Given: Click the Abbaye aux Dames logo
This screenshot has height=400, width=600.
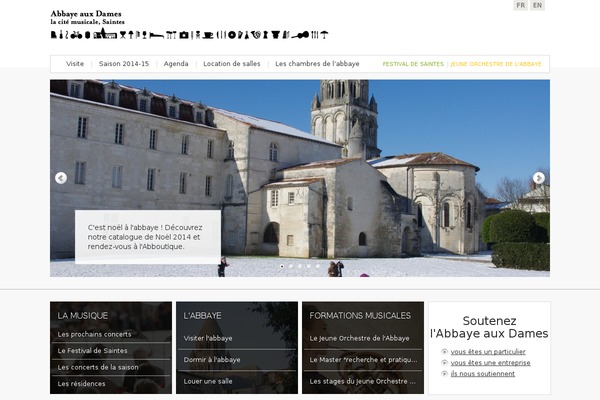Looking at the screenshot, I should click(87, 18).
